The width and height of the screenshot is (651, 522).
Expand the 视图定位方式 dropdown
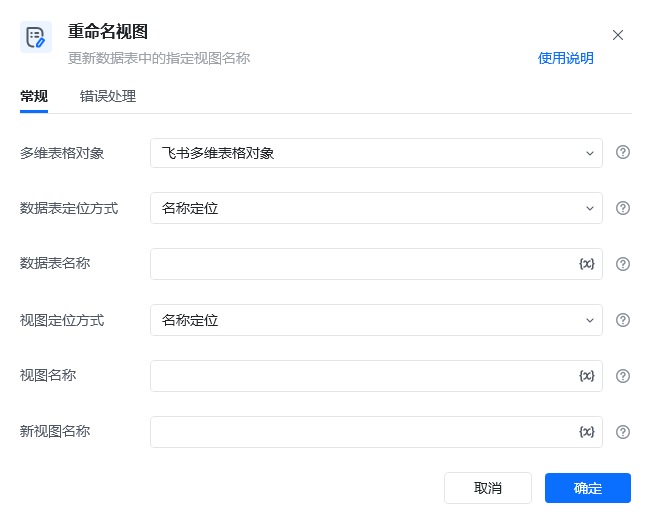[376, 320]
